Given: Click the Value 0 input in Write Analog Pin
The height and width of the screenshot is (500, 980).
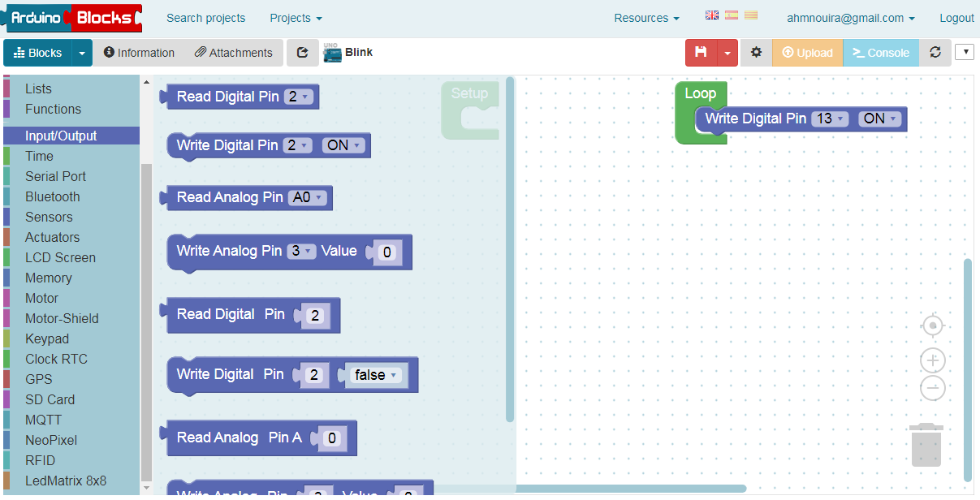Looking at the screenshot, I should [x=387, y=252].
